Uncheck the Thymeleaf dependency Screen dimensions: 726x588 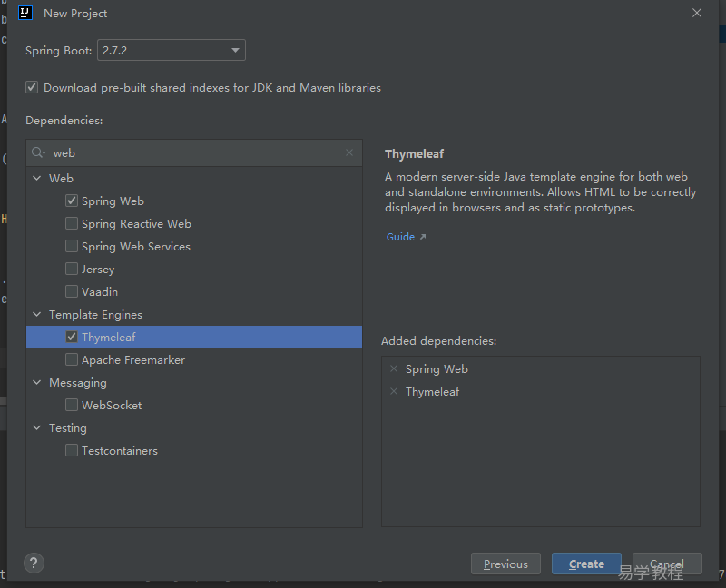click(72, 337)
